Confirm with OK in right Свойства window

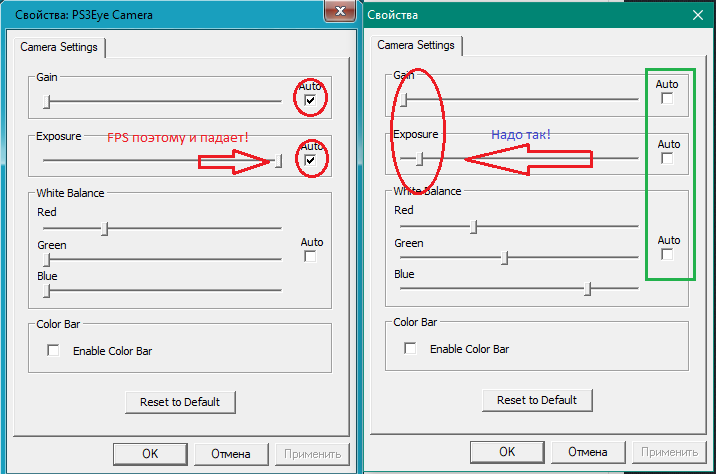pos(507,452)
